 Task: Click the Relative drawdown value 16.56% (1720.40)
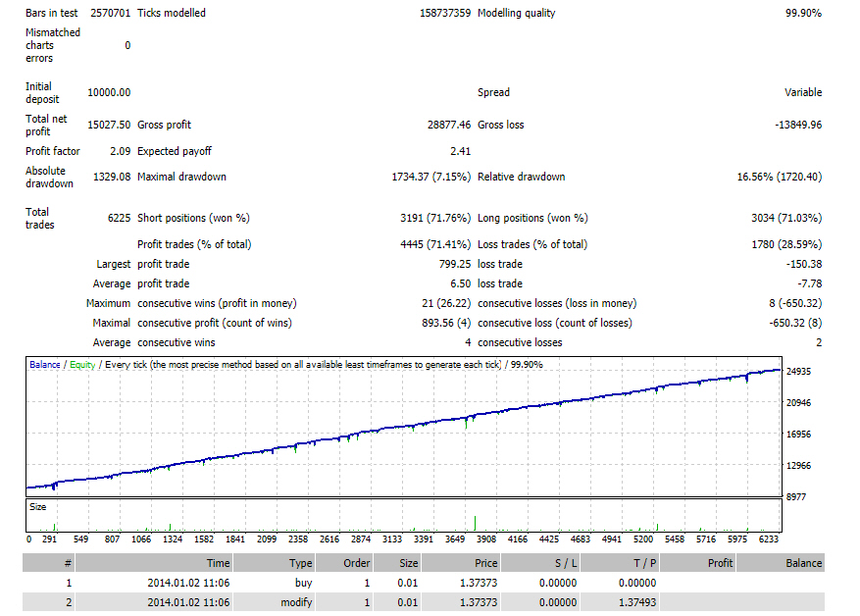pyautogui.click(x=780, y=177)
